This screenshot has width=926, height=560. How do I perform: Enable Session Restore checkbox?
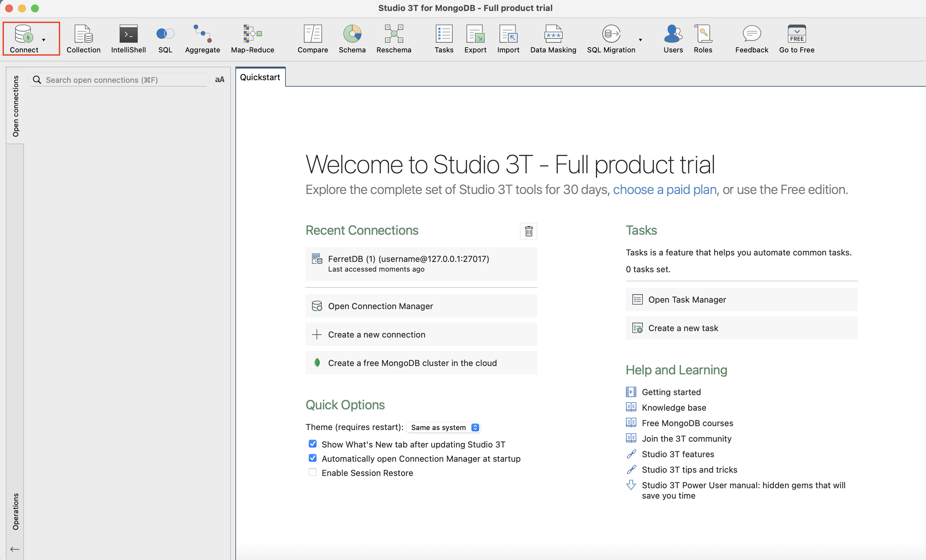click(312, 472)
